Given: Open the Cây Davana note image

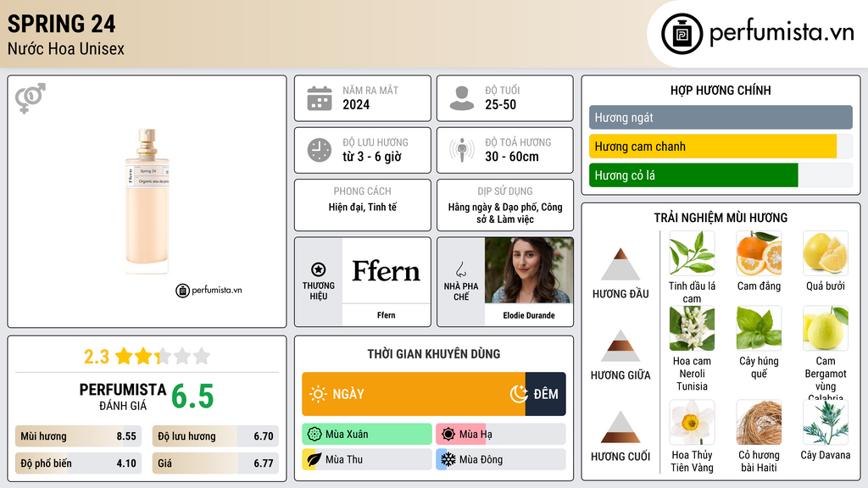Looking at the screenshot, I should 826,423.
